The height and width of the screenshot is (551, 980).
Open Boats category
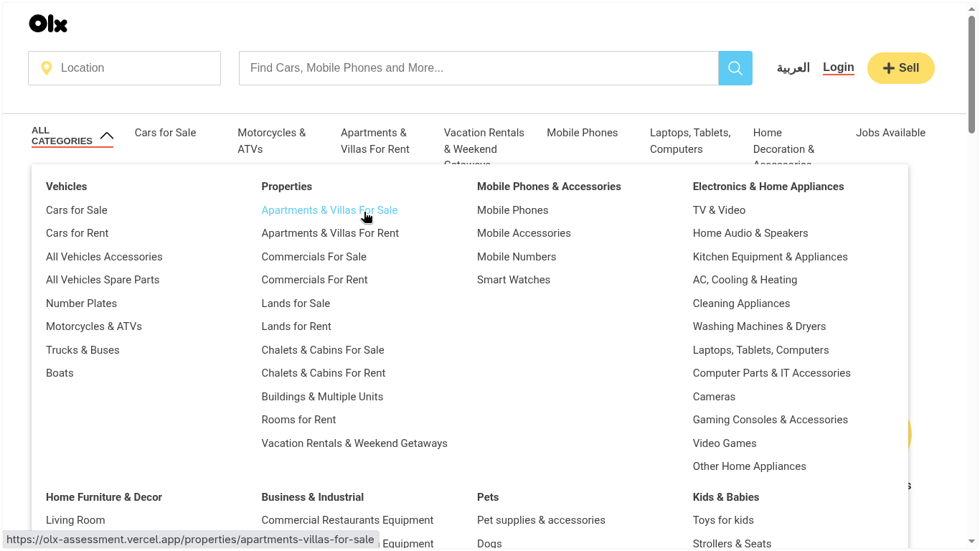[x=60, y=373]
